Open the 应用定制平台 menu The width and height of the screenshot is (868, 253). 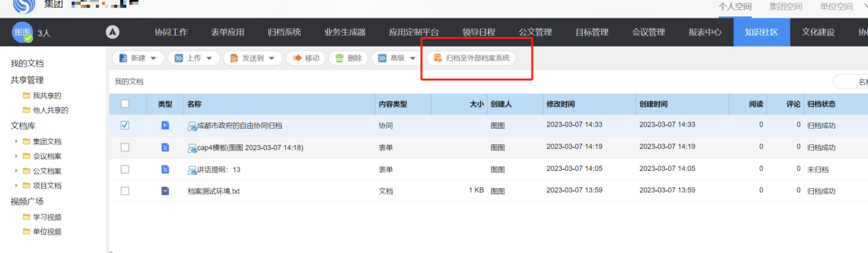tap(414, 32)
